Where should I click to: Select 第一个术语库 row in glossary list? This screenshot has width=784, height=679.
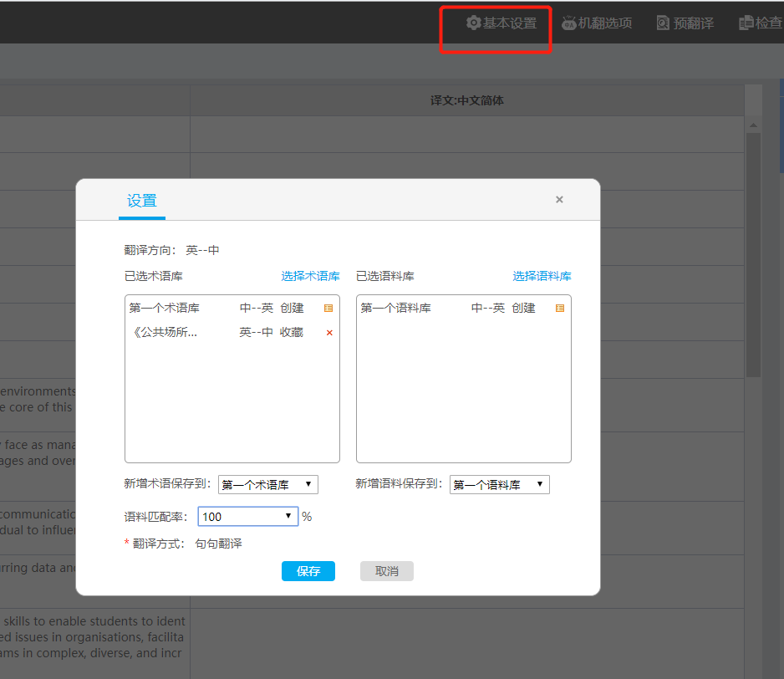(x=232, y=309)
